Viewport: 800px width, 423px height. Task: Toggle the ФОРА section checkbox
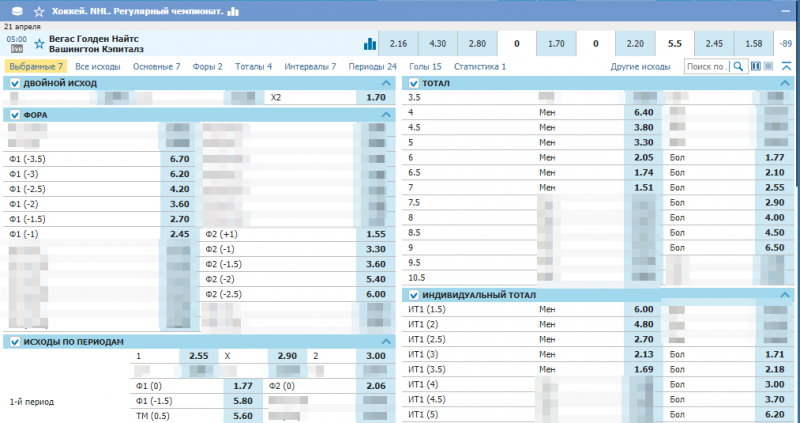pos(14,115)
